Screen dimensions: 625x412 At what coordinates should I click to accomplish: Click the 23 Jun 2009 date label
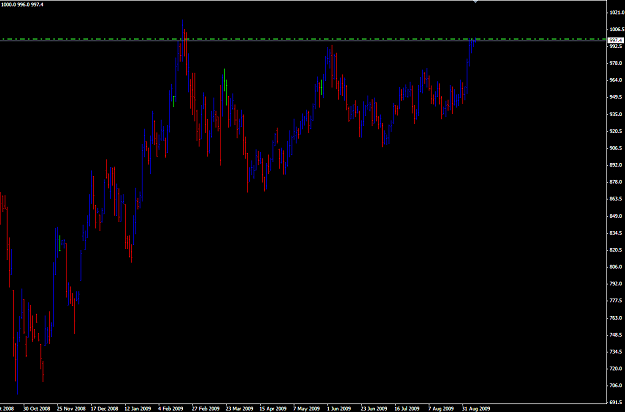(374, 408)
